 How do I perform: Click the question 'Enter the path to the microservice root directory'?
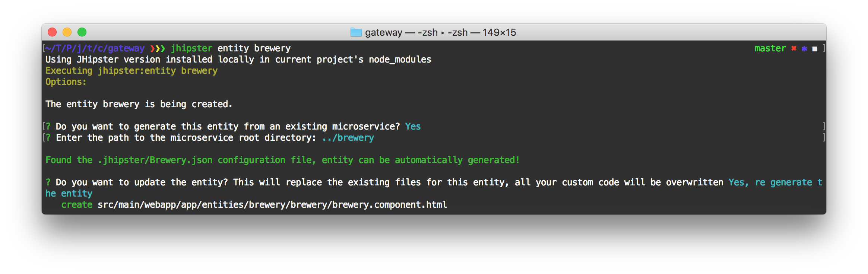tap(186, 138)
